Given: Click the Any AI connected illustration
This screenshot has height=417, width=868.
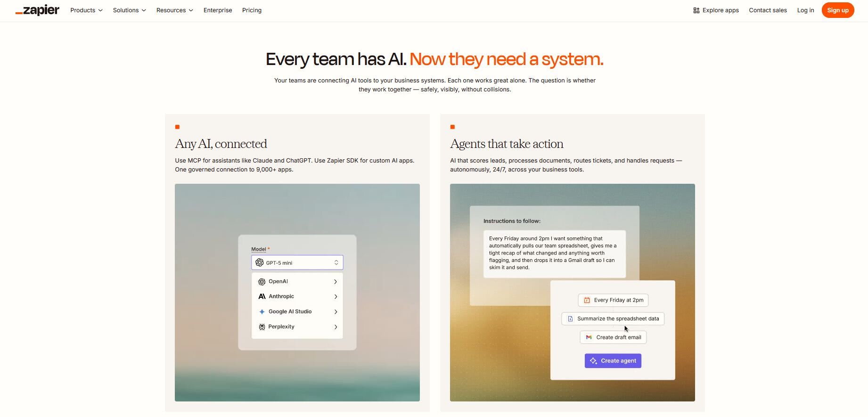Looking at the screenshot, I should [297, 293].
